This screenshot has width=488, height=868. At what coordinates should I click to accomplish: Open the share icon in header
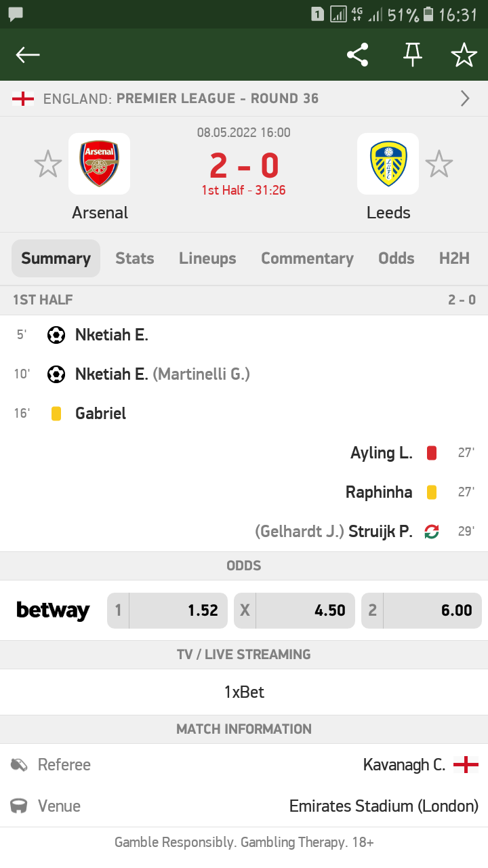tap(357, 55)
